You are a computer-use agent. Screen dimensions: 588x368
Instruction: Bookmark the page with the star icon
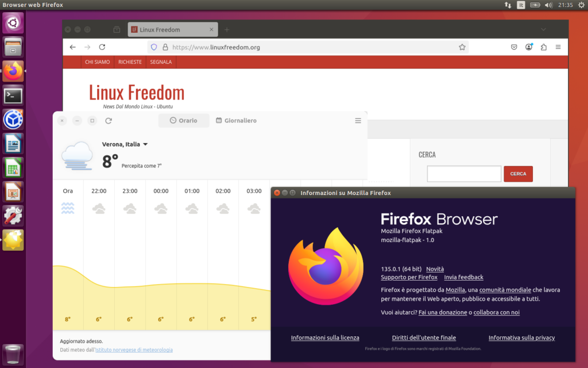[462, 47]
